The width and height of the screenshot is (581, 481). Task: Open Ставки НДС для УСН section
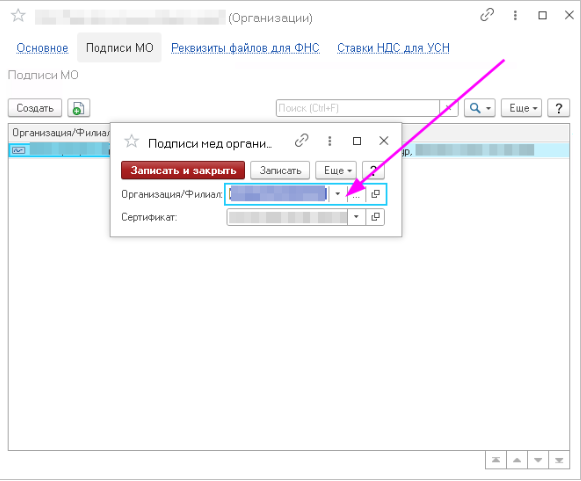[393, 48]
